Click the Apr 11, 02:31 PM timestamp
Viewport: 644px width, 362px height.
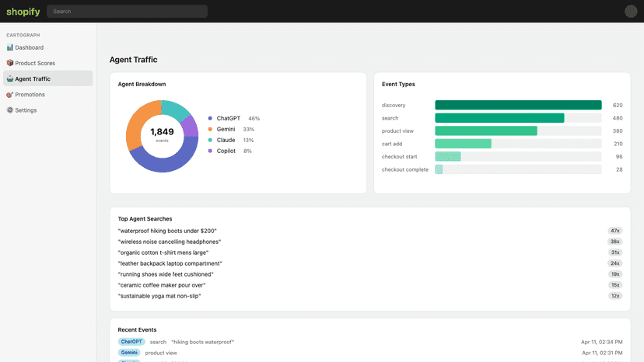tap(602, 353)
